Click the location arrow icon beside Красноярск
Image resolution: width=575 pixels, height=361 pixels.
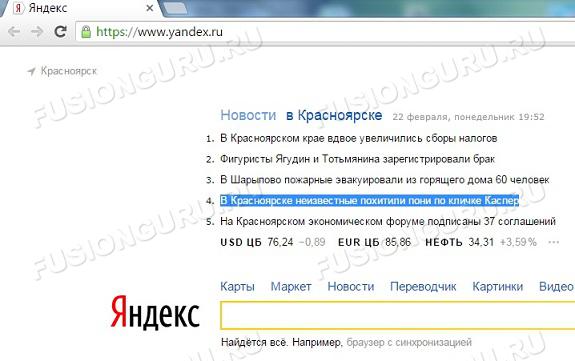[32, 71]
